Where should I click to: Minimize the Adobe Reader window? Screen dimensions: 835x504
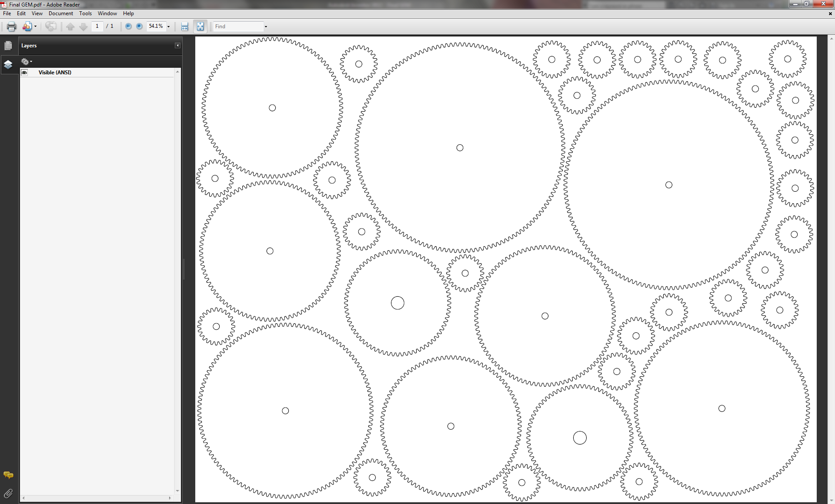795,4
